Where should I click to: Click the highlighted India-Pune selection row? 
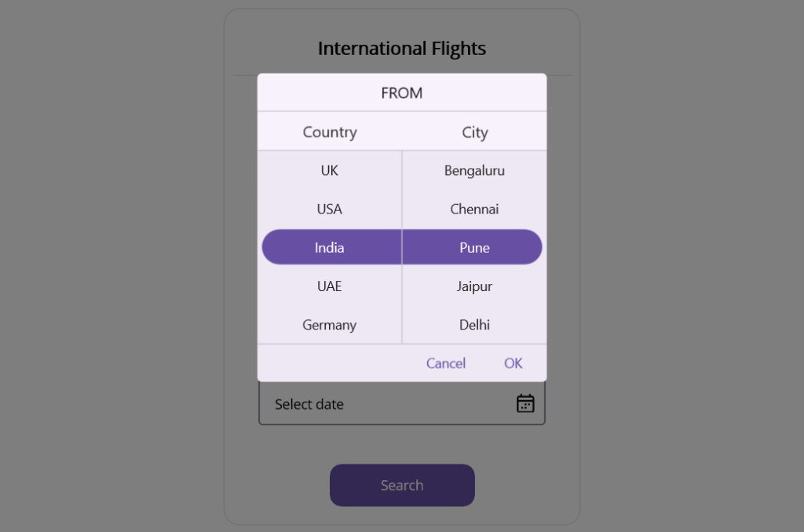click(401, 246)
